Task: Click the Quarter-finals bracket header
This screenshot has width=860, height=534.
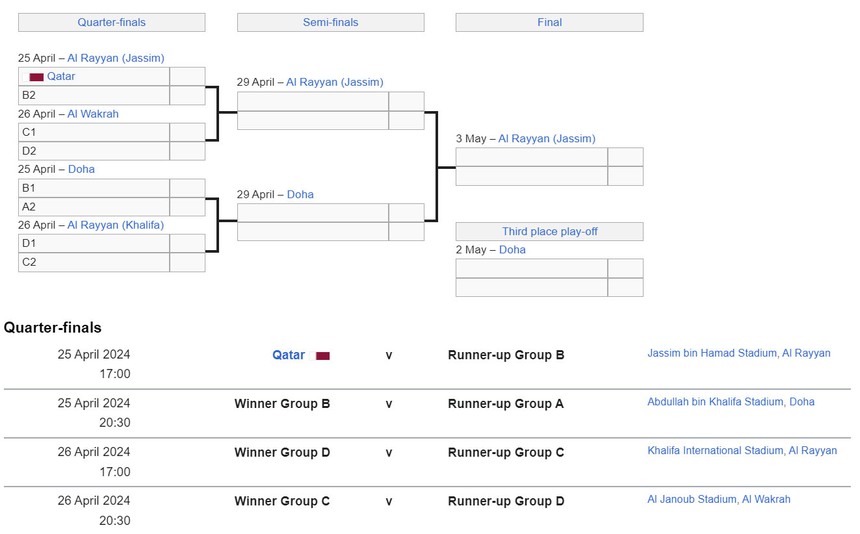Action: [111, 22]
